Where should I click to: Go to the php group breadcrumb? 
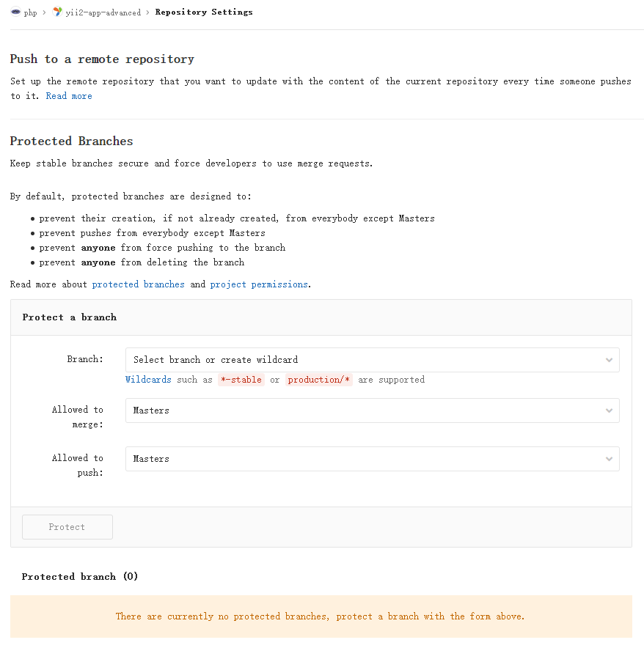tap(30, 12)
